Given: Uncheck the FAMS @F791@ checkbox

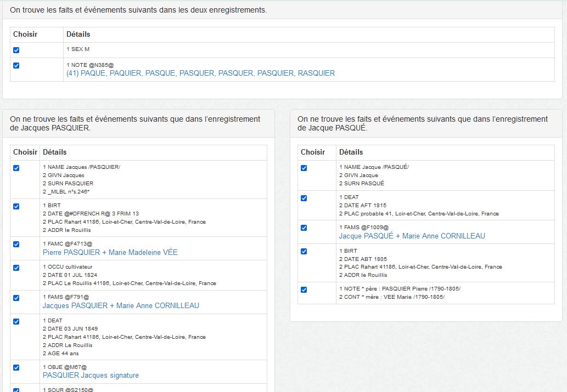Looking at the screenshot, I should coord(16,298).
